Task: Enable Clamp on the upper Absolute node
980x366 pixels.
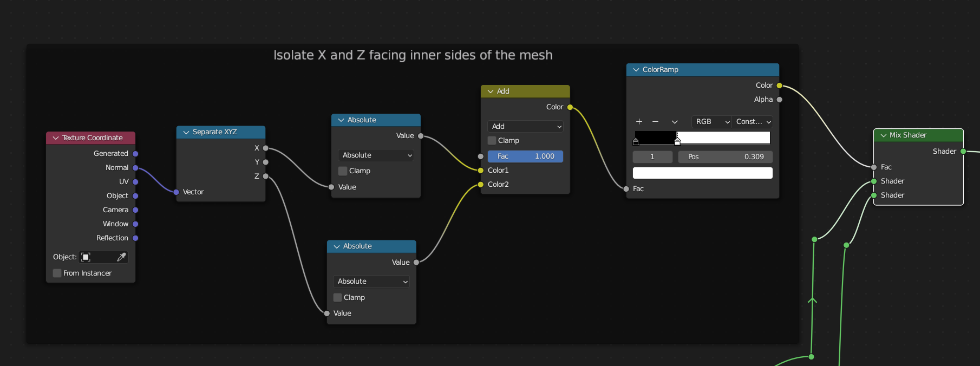Action: [x=343, y=171]
